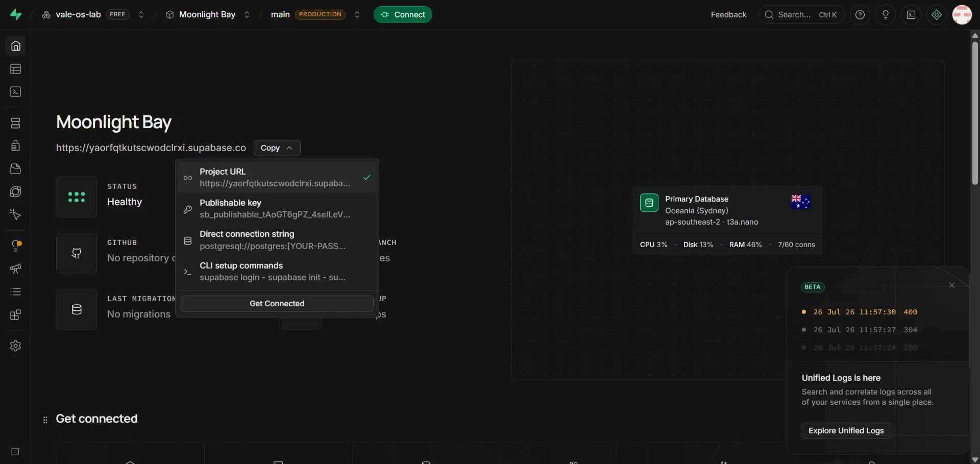Select Direct connection string option

[x=277, y=240]
